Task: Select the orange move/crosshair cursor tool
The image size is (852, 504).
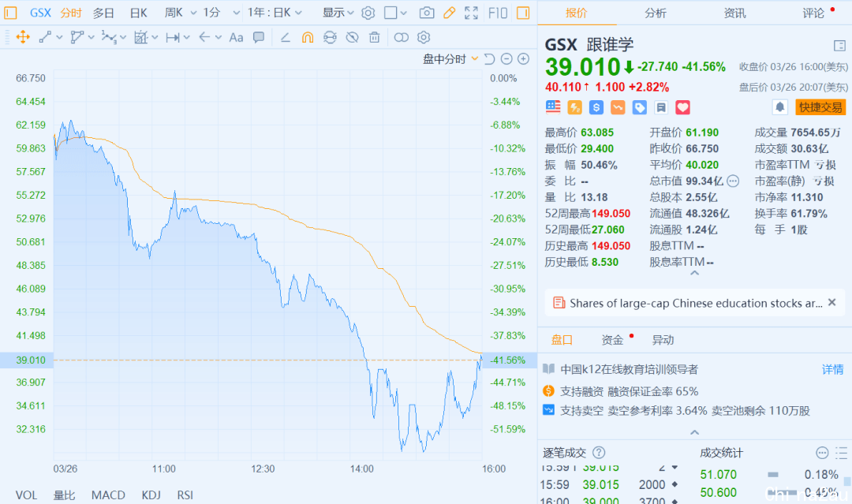Action: pyautogui.click(x=23, y=37)
